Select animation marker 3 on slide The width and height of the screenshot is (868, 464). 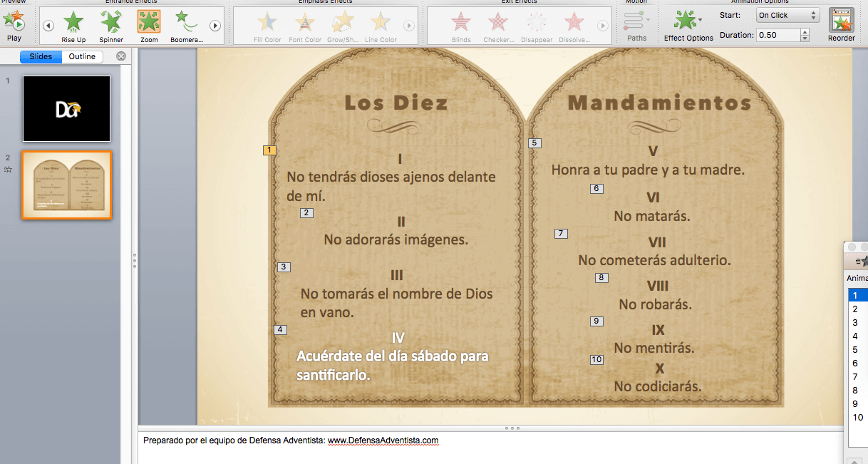coord(284,267)
